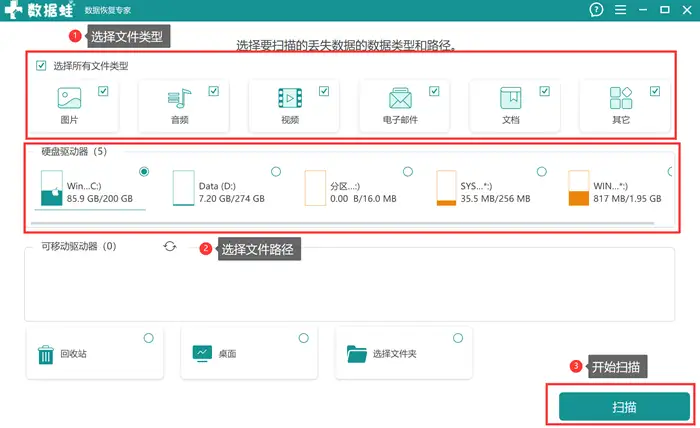Click the 选择文件夹 folder icon
Image resolution: width=700 pixels, height=428 pixels.
tap(357, 354)
